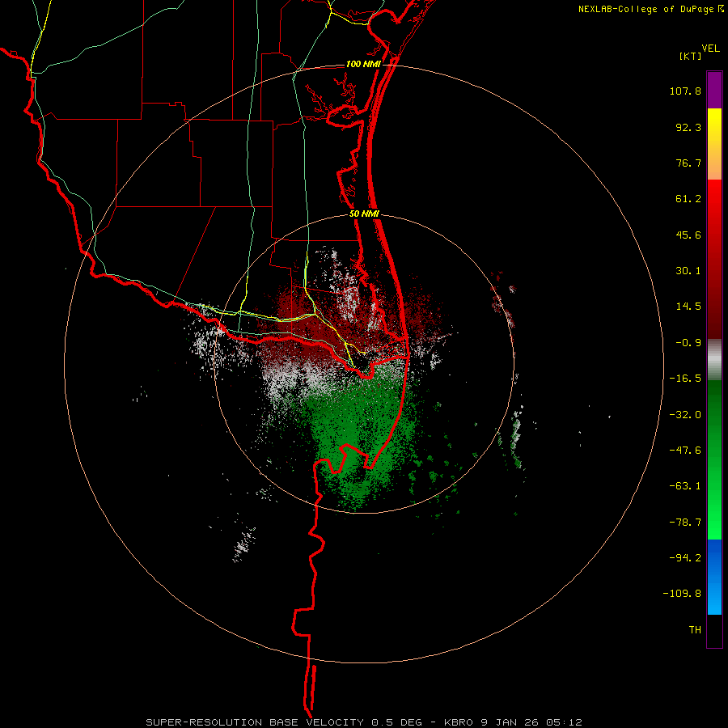Click the TH legend label
This screenshot has height=728, width=728.
click(x=695, y=630)
